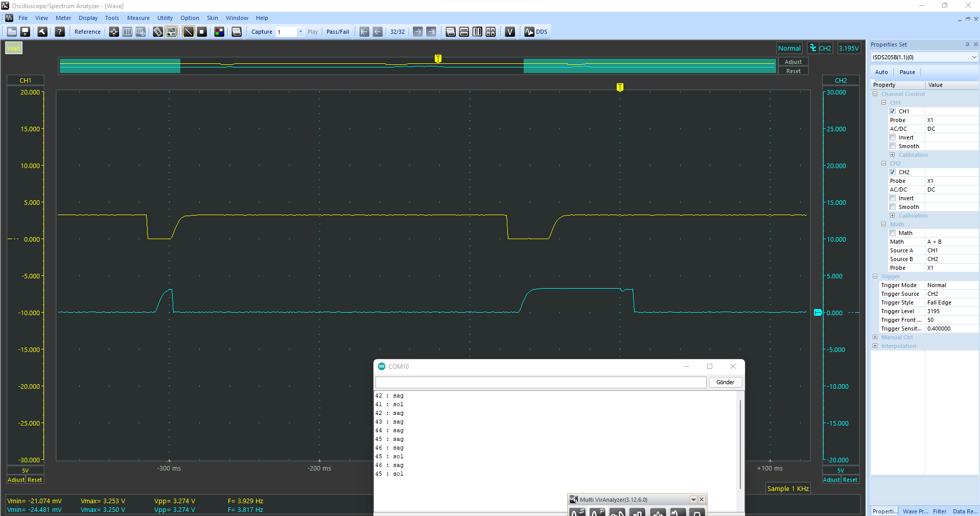Click the Gönder button in COM10
The image size is (980, 516).
pos(725,382)
